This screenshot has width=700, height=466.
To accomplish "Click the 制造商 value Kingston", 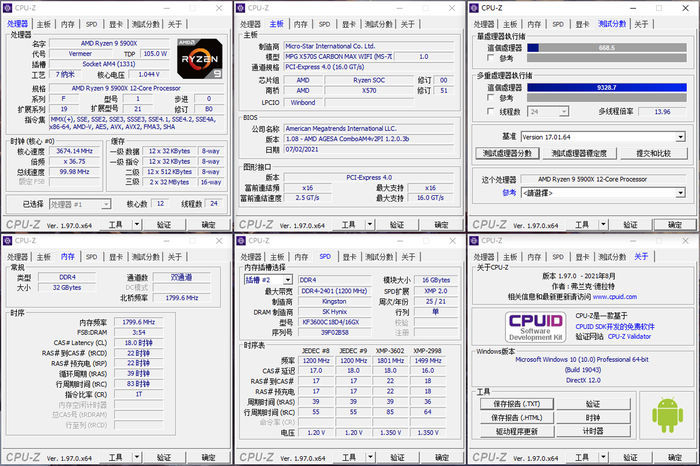I will click(x=334, y=301).
